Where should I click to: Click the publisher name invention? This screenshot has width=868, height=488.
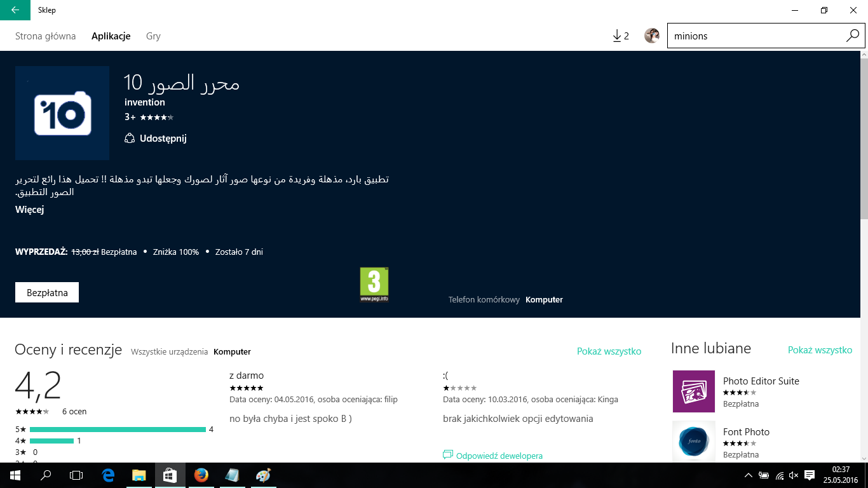(145, 102)
